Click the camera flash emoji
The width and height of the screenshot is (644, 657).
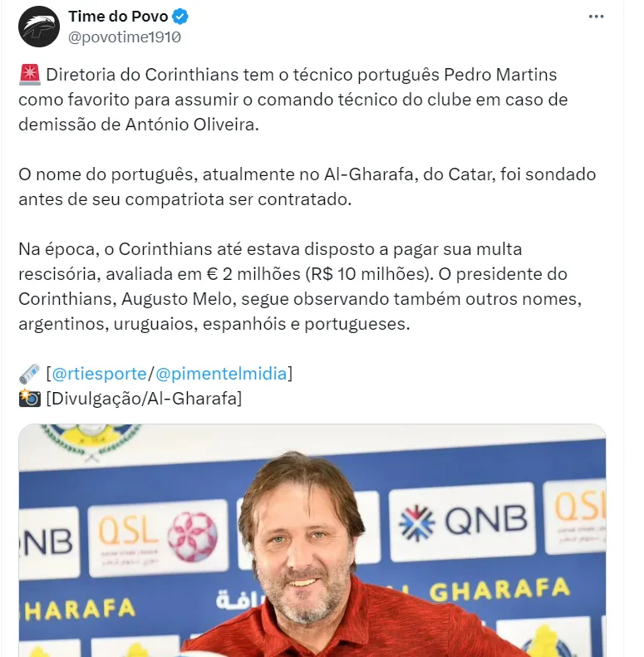tap(30, 399)
